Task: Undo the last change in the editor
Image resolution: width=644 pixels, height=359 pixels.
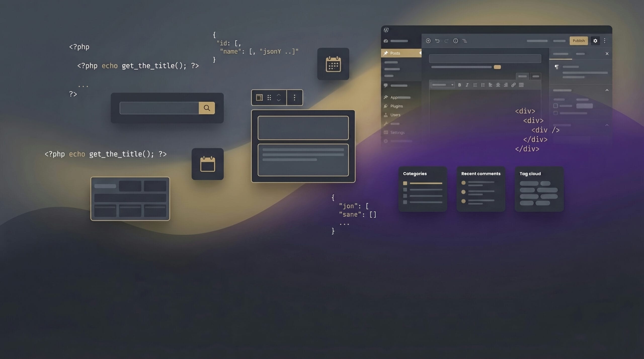Action: 437,41
